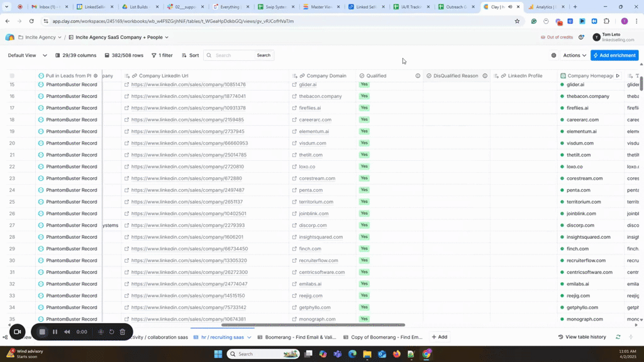This screenshot has height=362, width=644.
Task: Open the Default View dropdown
Action: pyautogui.click(x=25, y=55)
